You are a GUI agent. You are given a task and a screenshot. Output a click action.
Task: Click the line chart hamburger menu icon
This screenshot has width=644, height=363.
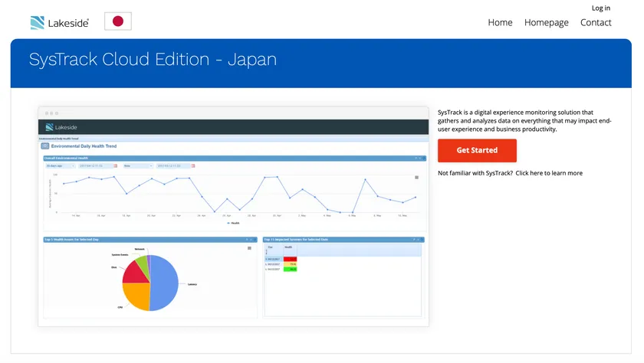(417, 177)
